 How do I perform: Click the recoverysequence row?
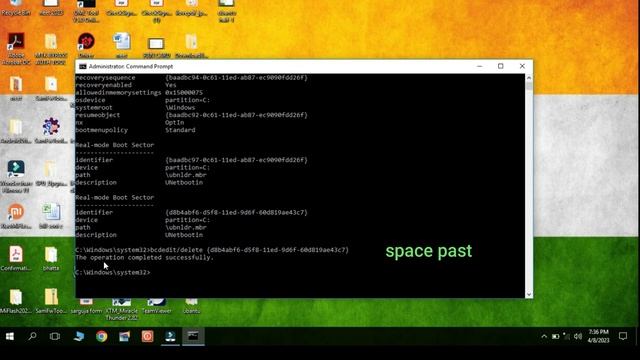tap(191, 78)
